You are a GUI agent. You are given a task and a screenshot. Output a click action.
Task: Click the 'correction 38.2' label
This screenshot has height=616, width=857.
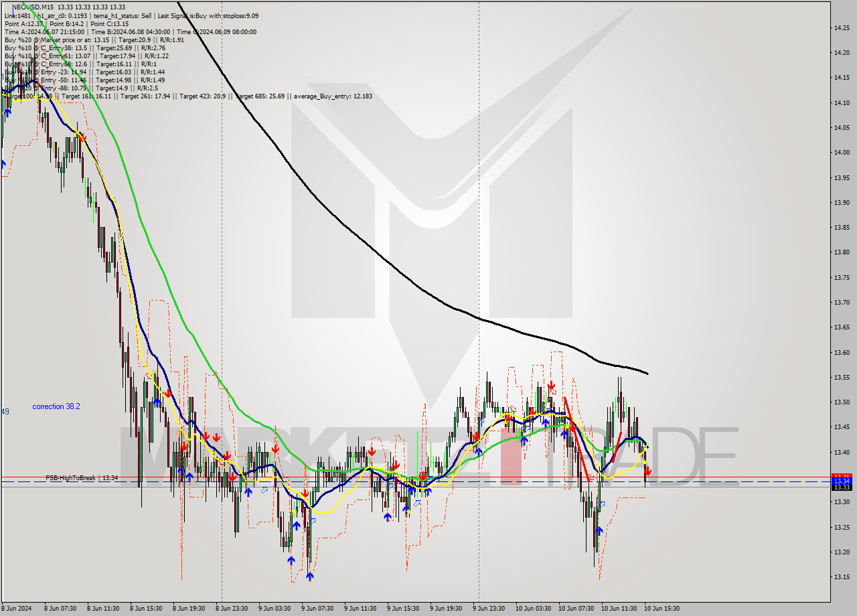click(x=56, y=406)
